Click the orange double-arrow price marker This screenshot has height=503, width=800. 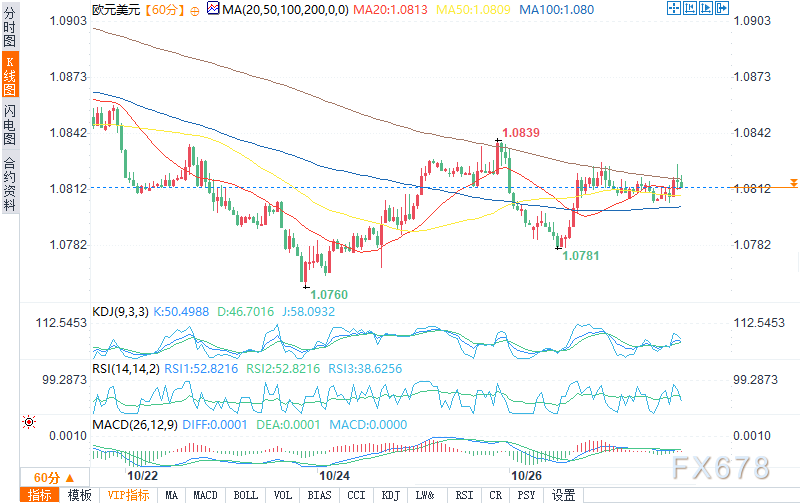[793, 183]
